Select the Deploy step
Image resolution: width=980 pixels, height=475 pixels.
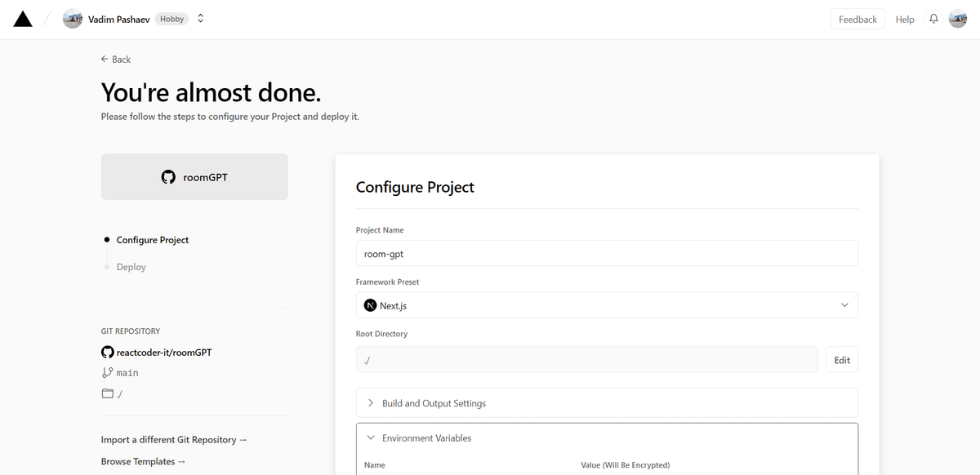pos(131,267)
